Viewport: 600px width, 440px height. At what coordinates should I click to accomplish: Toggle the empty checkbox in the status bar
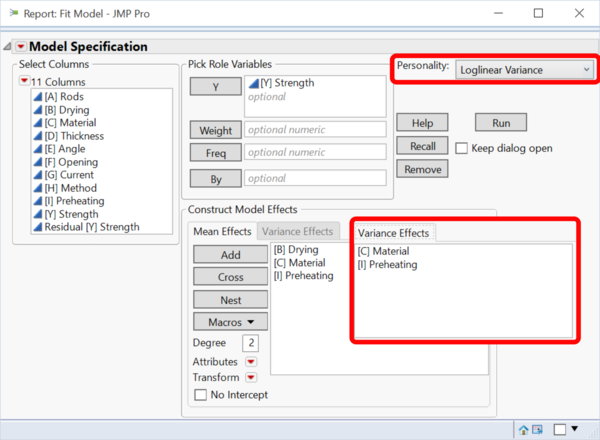[560, 428]
